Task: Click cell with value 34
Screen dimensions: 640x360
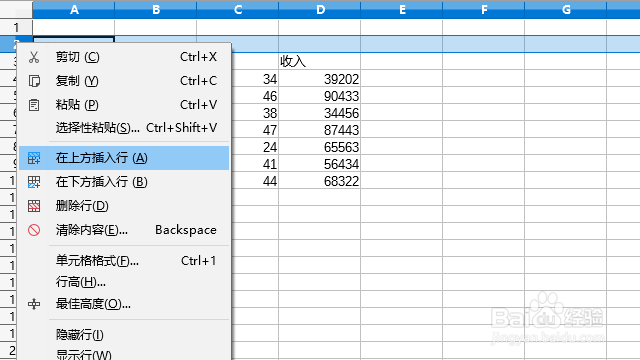Action: pos(255,79)
